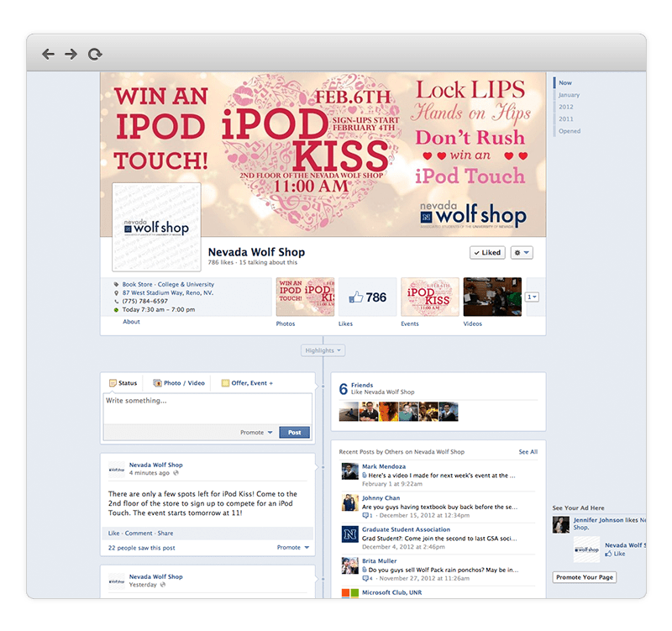Click the See Your Ad Here link
Screen dimensions: 672x631
tap(578, 508)
